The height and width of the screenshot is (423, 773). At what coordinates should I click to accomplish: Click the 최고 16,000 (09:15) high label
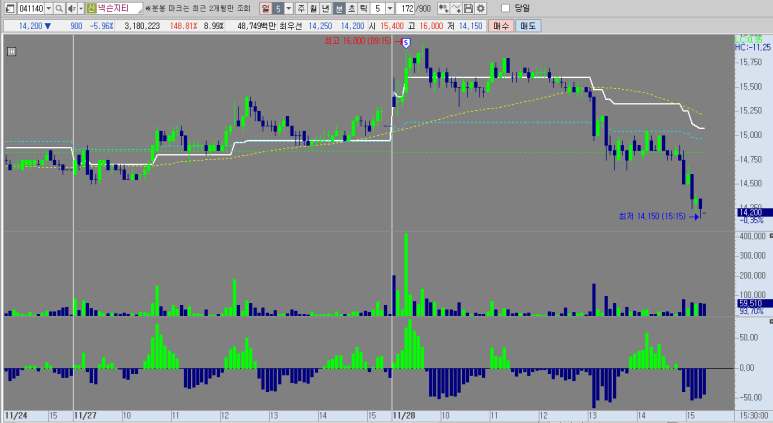coord(358,41)
